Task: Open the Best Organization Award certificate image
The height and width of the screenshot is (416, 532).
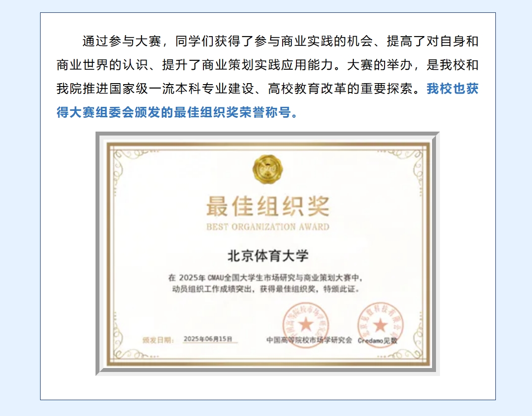Action: [x=268, y=254]
